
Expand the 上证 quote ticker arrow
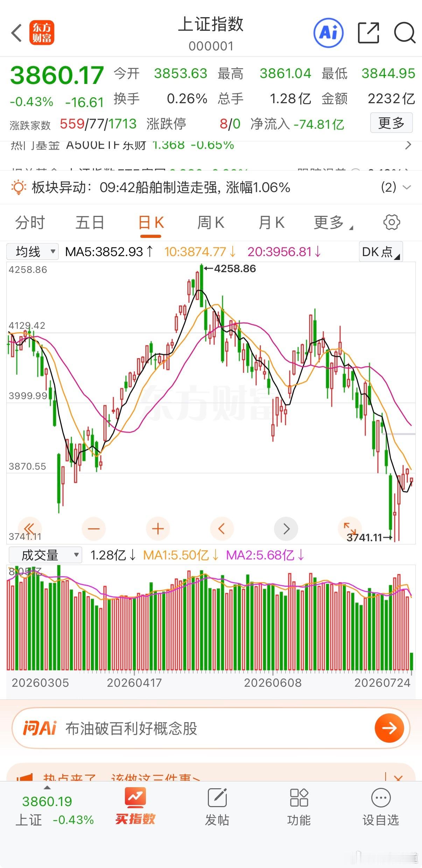point(47,787)
